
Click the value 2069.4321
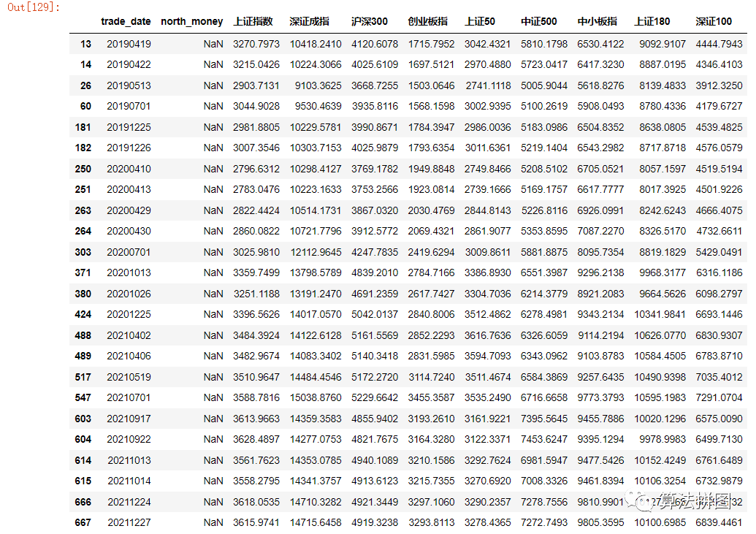431,232
